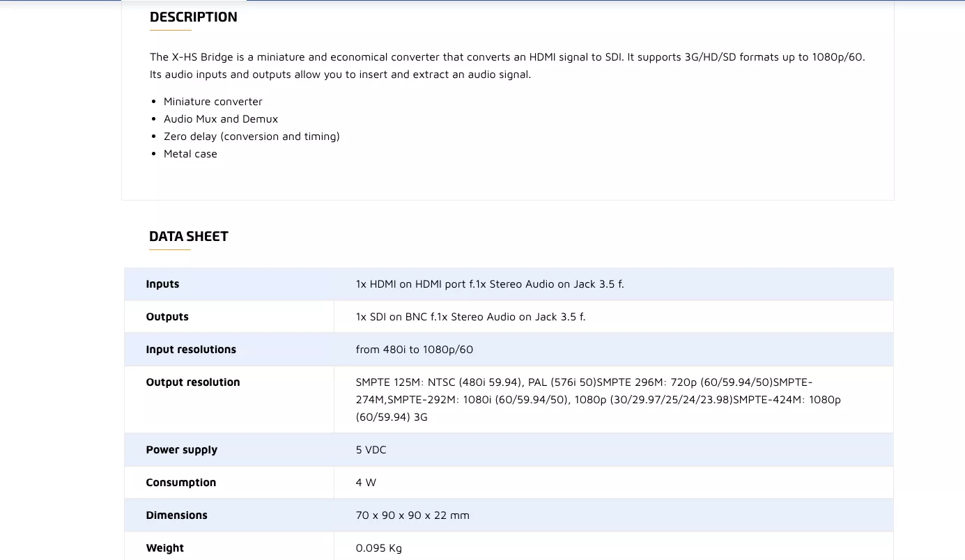Select the Output resolution row label
This screenshot has height=560, width=965.
pyautogui.click(x=193, y=382)
